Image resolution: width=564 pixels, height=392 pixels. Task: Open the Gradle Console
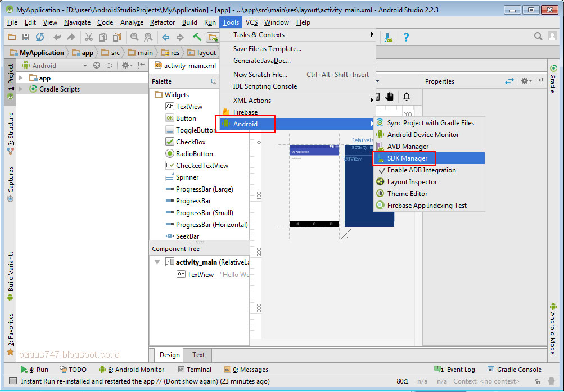515,370
